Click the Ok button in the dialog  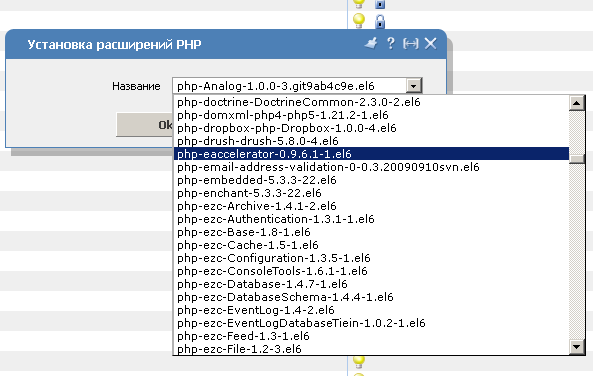pyautogui.click(x=145, y=124)
